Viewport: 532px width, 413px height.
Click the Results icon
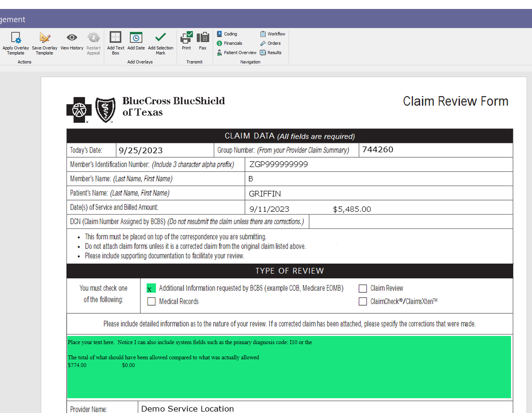pos(263,53)
